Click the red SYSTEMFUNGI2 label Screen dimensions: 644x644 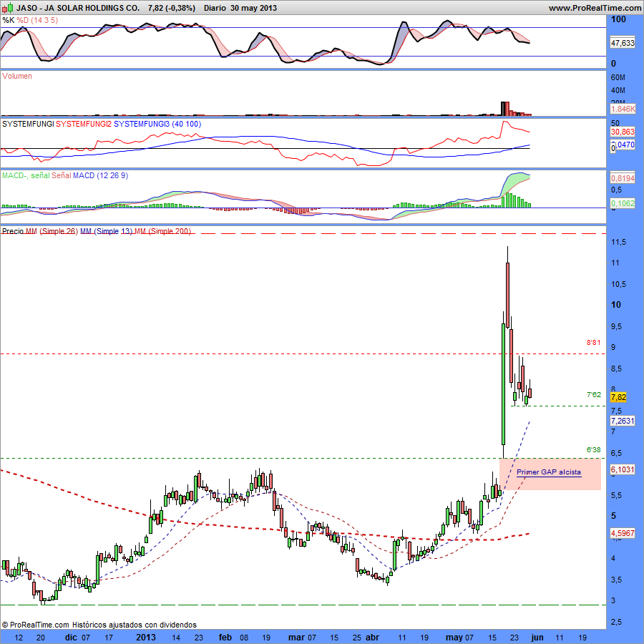(84, 124)
